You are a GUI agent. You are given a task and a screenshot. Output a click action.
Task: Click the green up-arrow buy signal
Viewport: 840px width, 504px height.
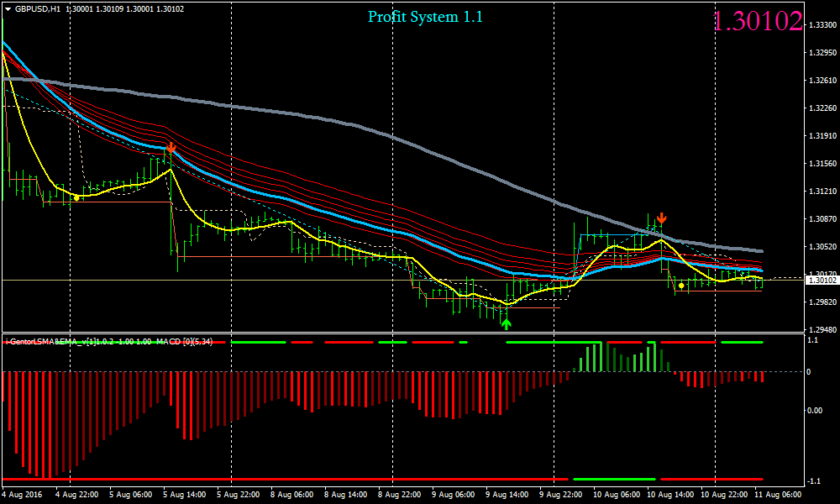506,323
